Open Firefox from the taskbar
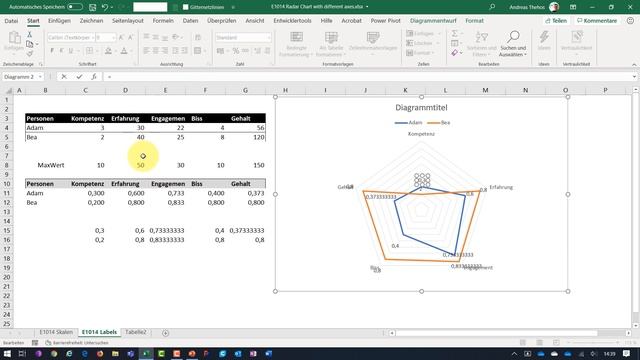Viewport: 640px width, 360px height. point(100,353)
